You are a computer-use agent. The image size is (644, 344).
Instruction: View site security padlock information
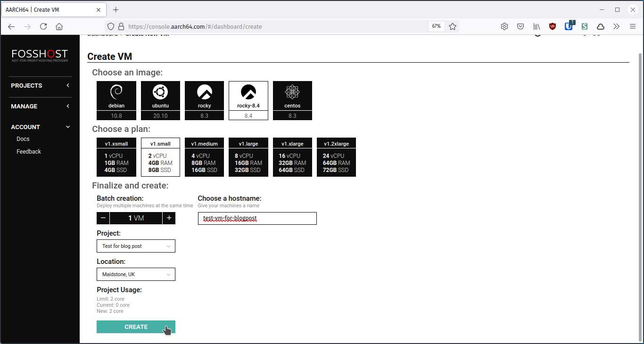pyautogui.click(x=121, y=26)
